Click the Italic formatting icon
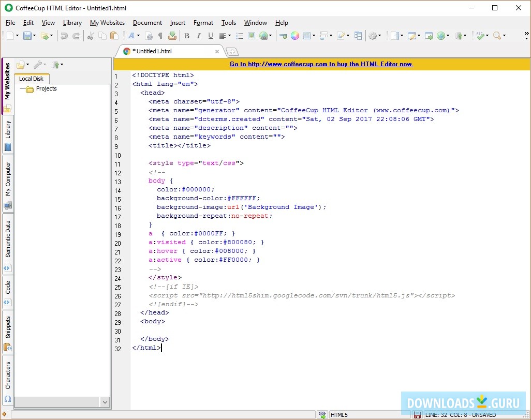The image size is (531, 420). [198, 36]
